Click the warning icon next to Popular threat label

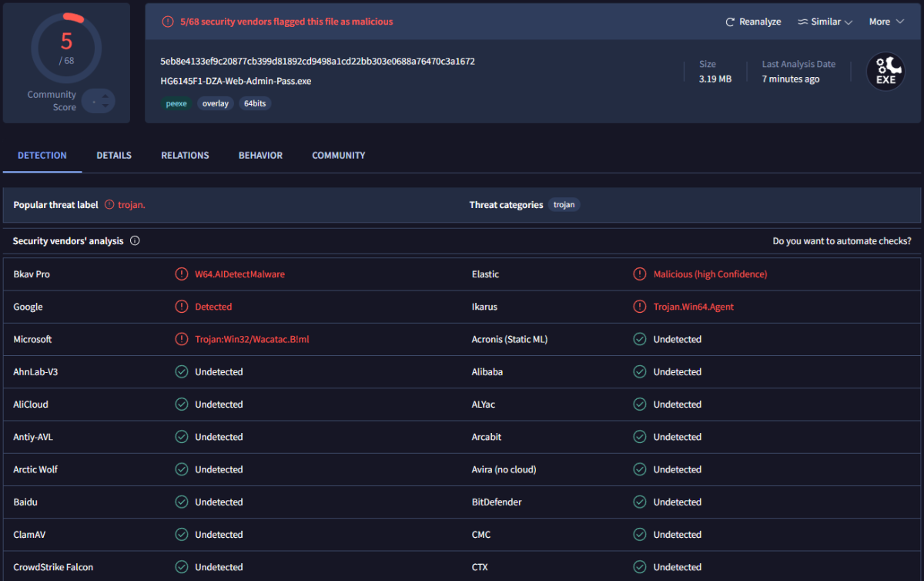pyautogui.click(x=109, y=205)
